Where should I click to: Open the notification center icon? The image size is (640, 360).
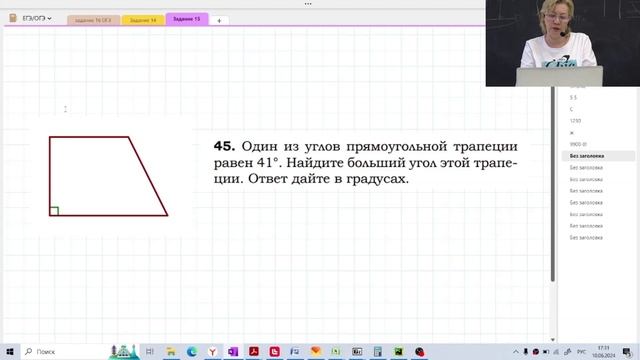[x=628, y=352]
